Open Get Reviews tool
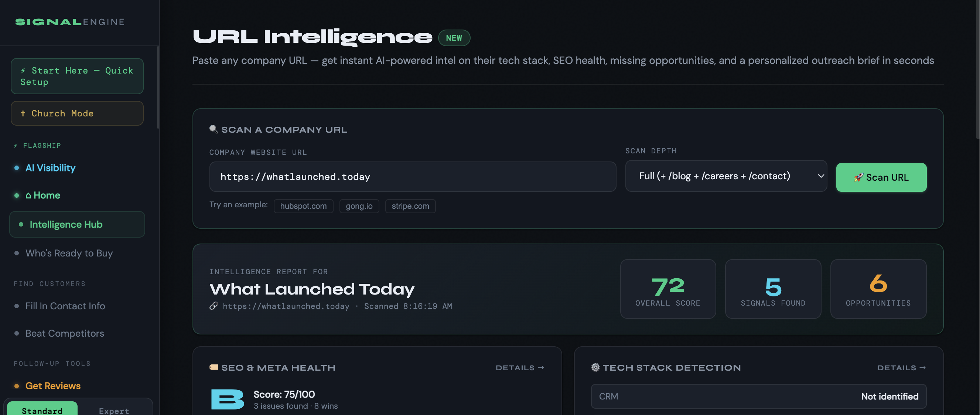Screen dimensions: 980x415 [53, 386]
